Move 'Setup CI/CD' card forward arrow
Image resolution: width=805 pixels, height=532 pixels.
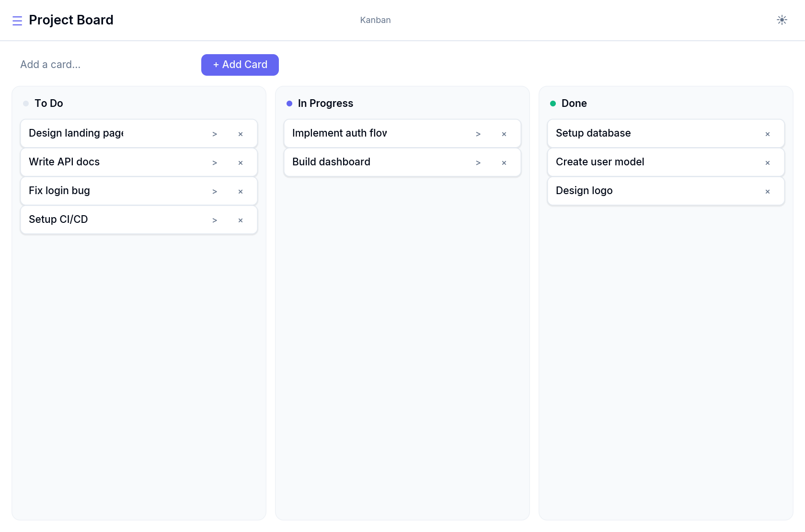click(x=215, y=220)
